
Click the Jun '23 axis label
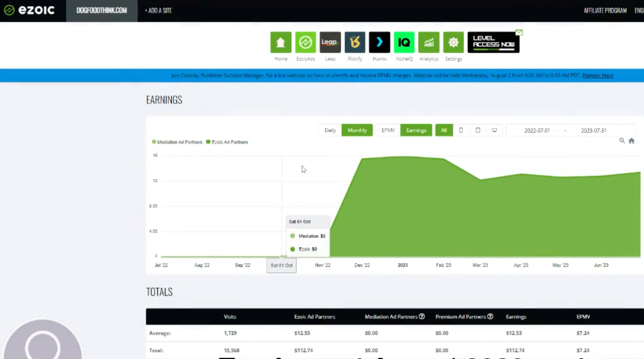pyautogui.click(x=601, y=265)
